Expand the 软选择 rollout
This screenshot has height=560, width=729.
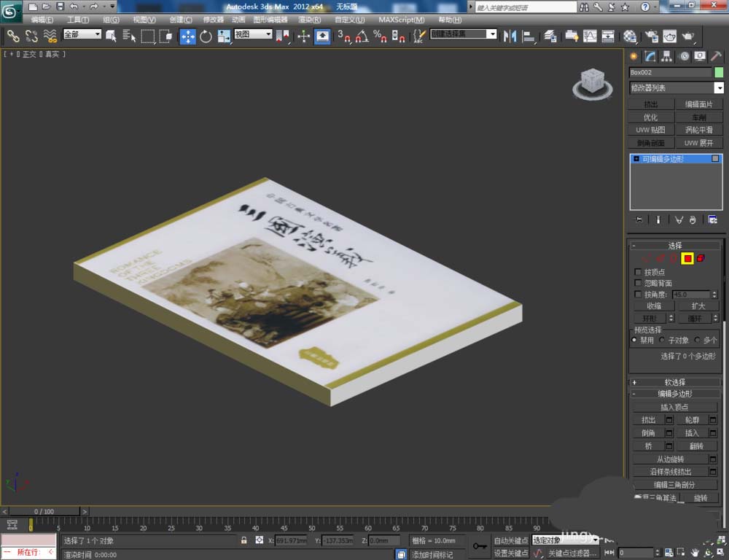tap(674, 382)
